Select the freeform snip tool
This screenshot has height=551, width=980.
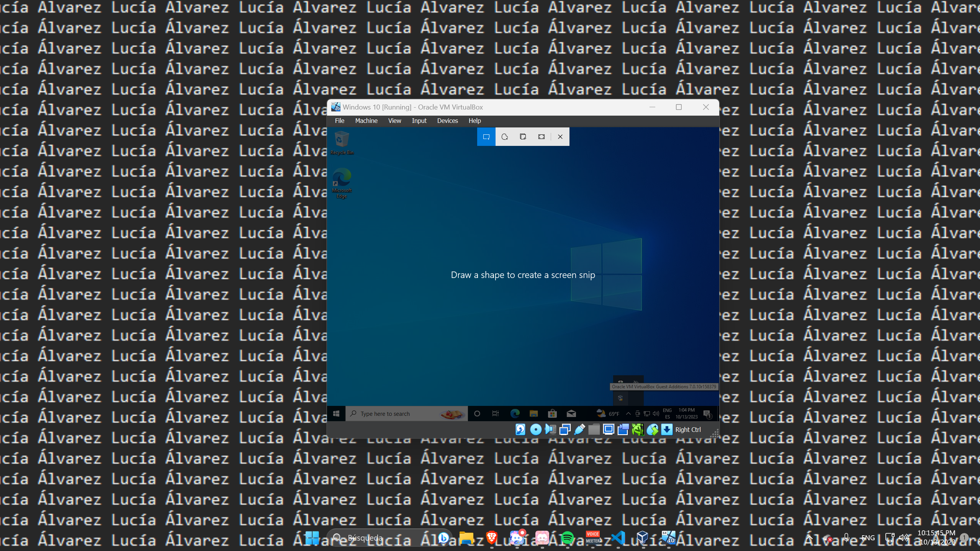point(504,137)
